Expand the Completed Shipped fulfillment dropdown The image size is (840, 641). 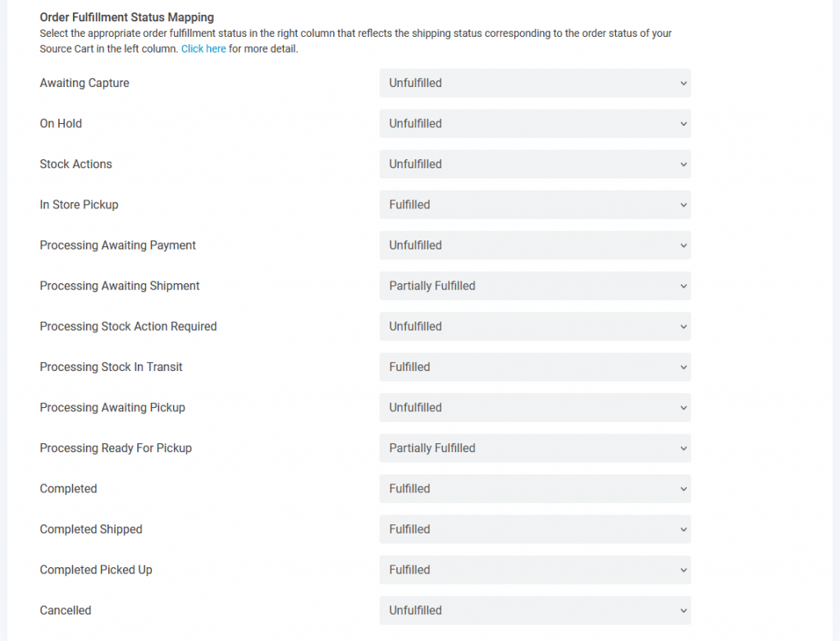click(534, 529)
